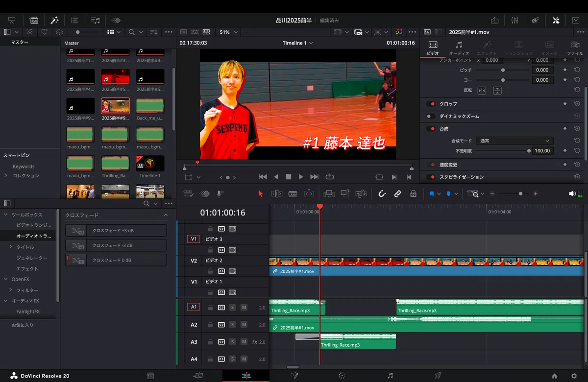Open the Fusion page wand icon at bottom
This screenshot has height=382, width=588.
294,376
